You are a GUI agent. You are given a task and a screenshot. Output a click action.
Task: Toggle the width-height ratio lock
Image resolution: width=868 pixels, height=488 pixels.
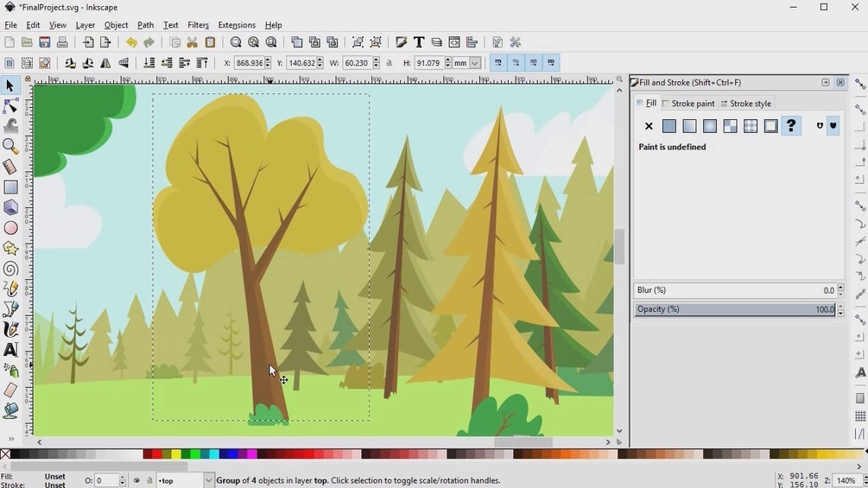[390, 63]
